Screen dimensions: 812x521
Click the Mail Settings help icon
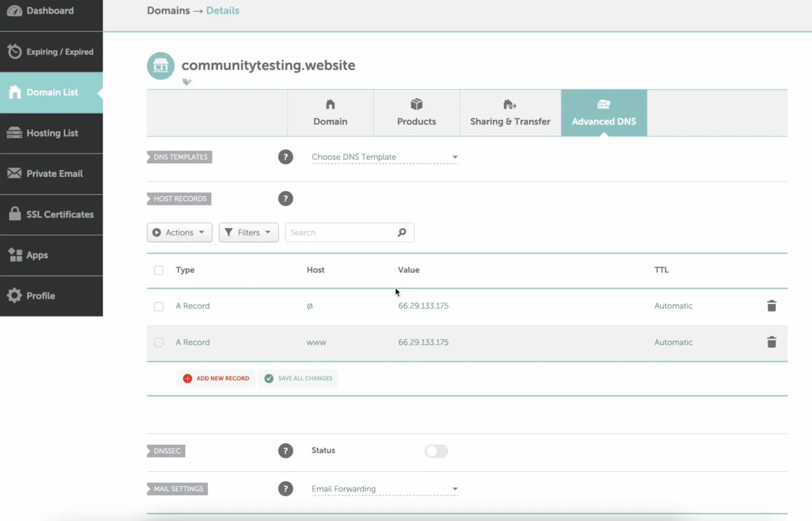coord(285,489)
